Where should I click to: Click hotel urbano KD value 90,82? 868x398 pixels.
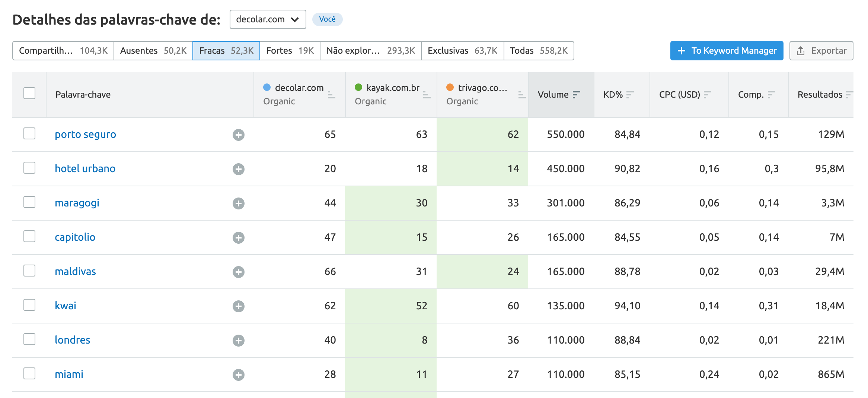(627, 169)
